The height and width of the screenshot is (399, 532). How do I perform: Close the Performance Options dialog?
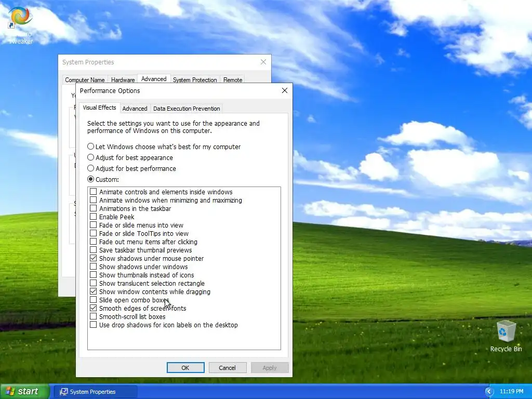(x=284, y=90)
